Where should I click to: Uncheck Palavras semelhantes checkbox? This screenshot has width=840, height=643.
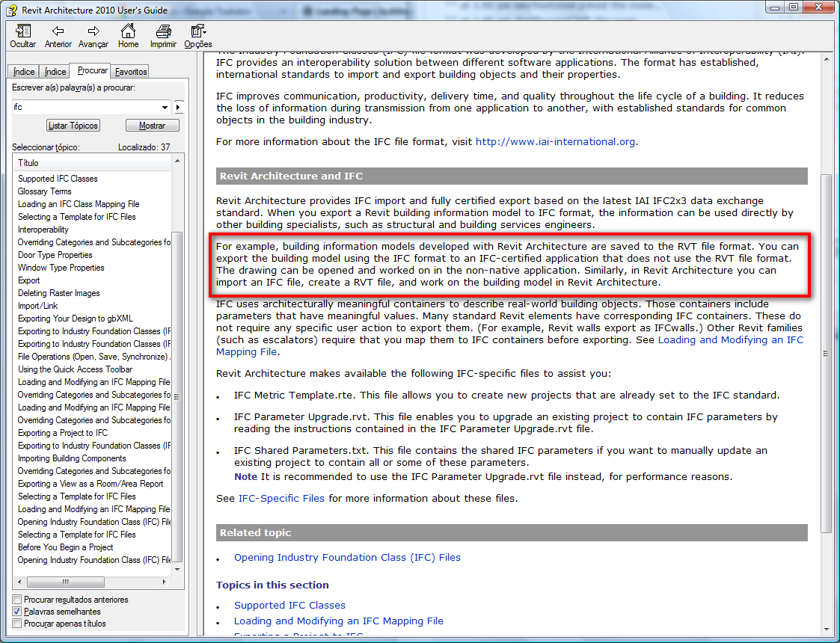pyautogui.click(x=17, y=612)
